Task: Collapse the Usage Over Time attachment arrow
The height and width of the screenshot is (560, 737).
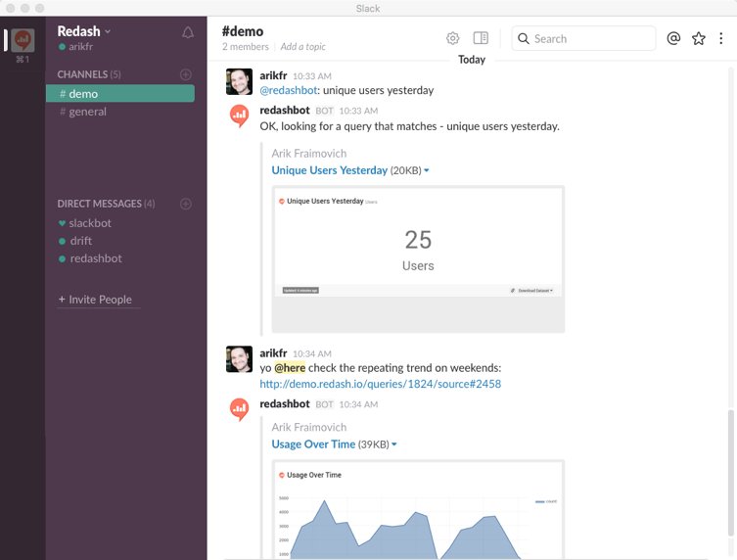Action: point(393,443)
